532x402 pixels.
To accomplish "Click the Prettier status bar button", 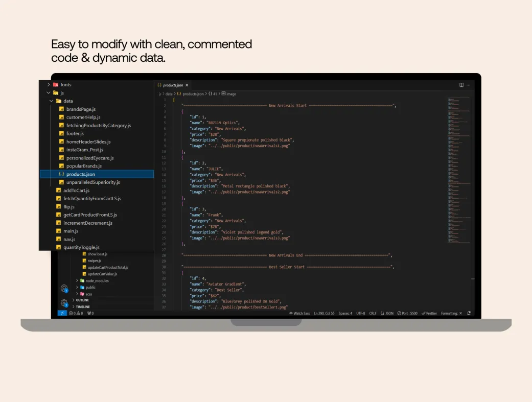I will (x=430, y=313).
